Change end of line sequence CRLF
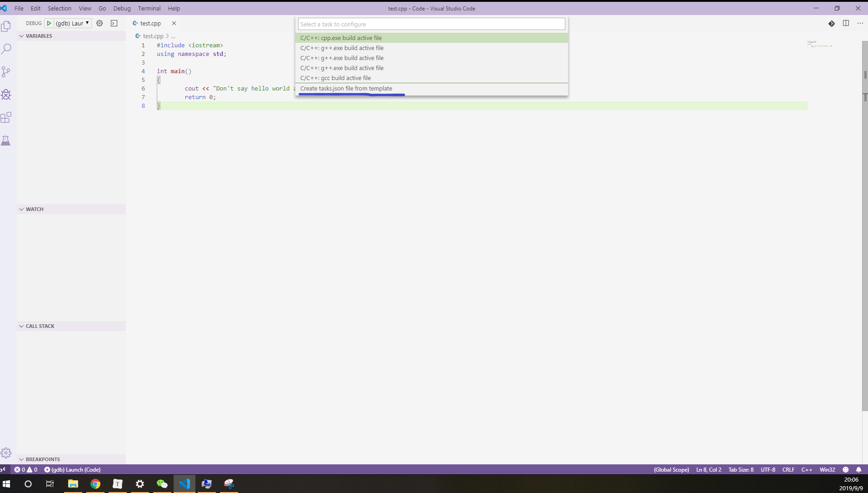The image size is (868, 493). [788, 469]
